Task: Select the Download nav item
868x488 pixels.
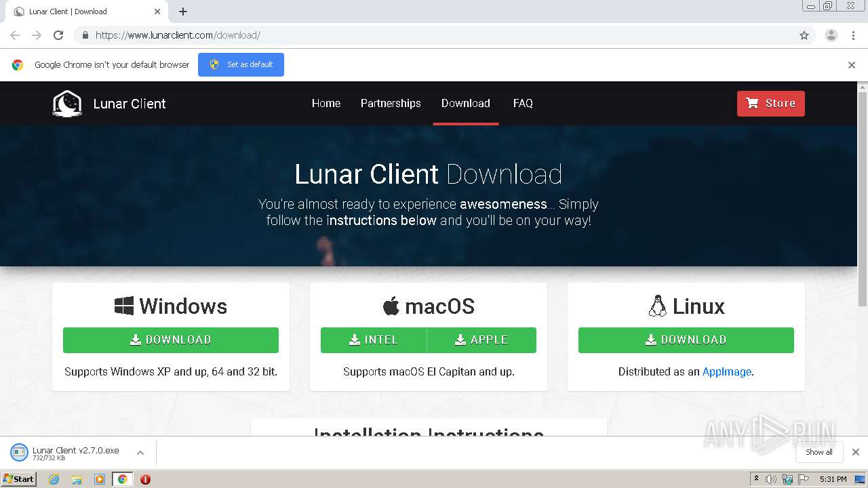Action: tap(465, 103)
